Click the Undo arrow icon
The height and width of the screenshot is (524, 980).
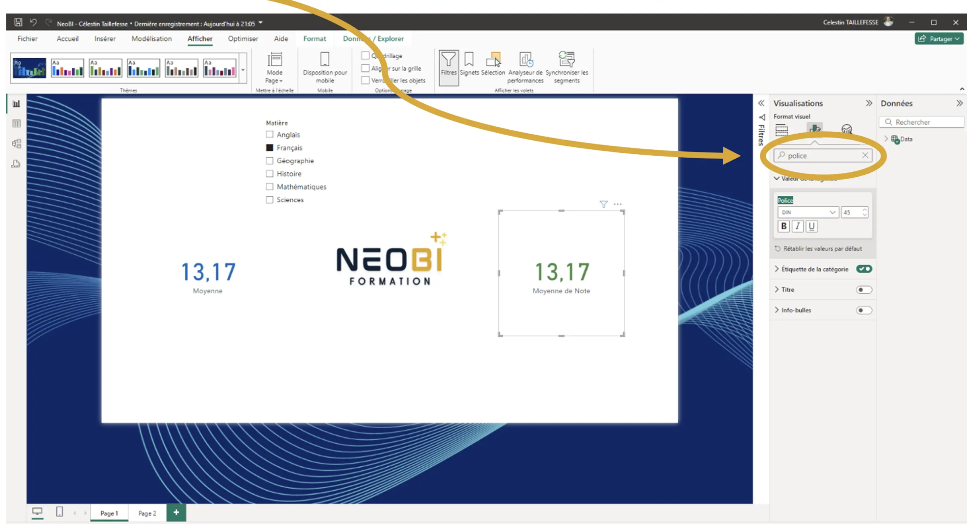pos(33,23)
